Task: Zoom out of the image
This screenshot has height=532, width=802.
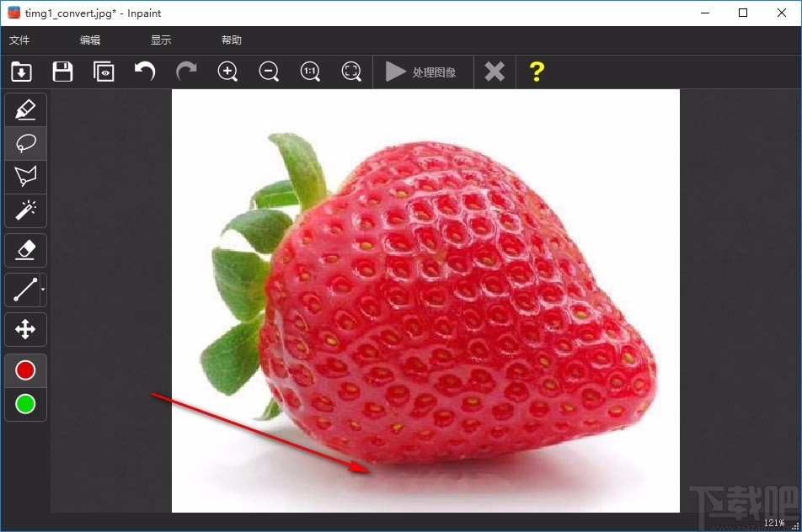Action: tap(269, 72)
